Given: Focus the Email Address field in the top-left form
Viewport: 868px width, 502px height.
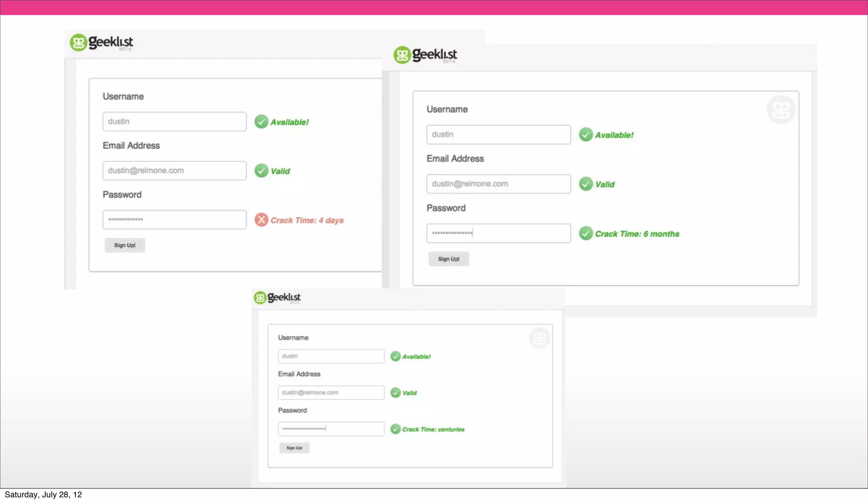Looking at the screenshot, I should point(174,170).
